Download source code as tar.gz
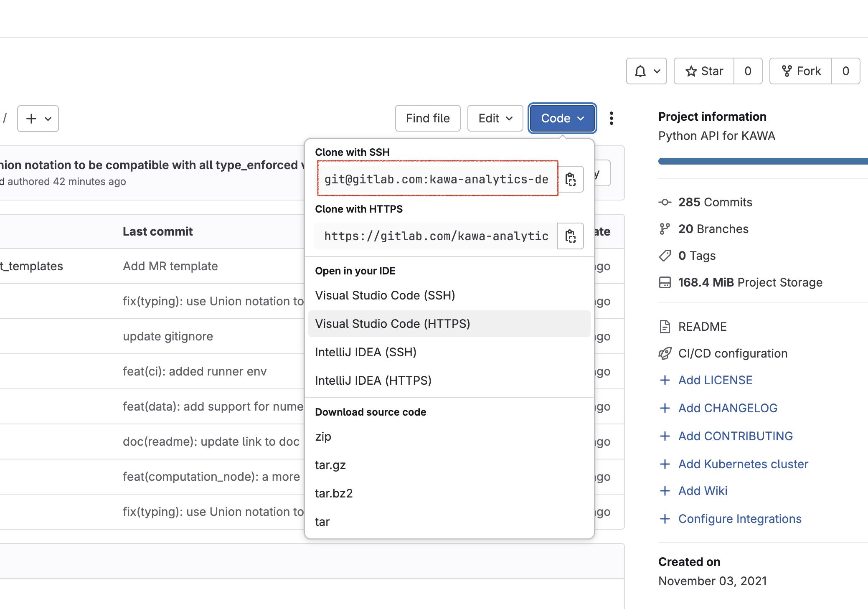868x609 pixels. [x=449, y=465]
